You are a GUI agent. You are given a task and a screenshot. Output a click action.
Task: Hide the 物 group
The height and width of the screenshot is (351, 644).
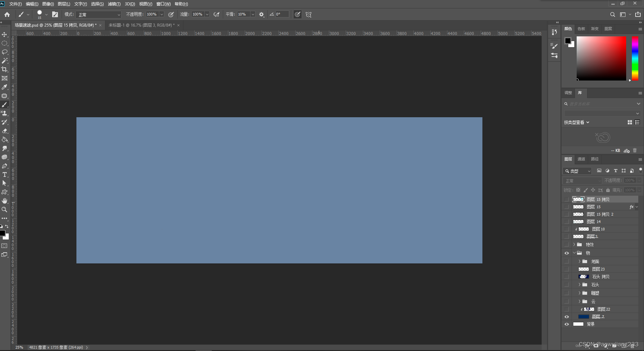567,253
